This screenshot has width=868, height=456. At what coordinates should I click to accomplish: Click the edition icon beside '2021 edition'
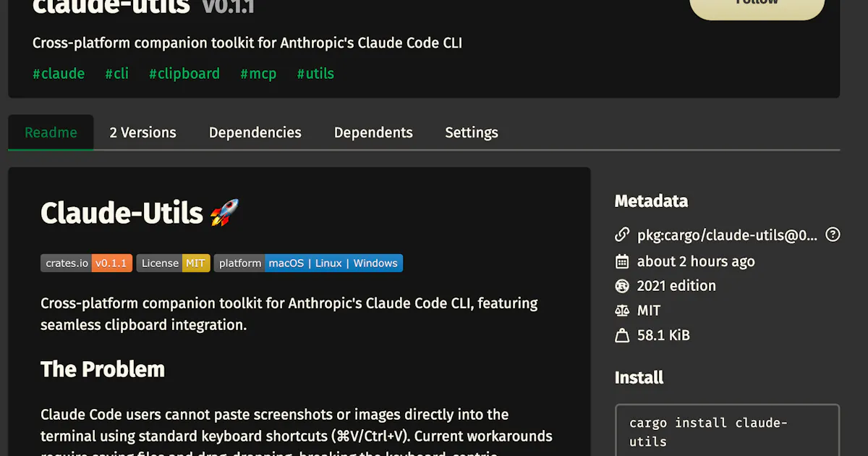622,286
